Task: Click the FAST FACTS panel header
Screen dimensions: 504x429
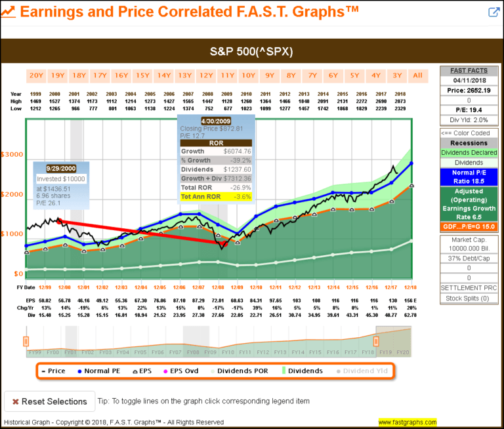Action: click(467, 70)
